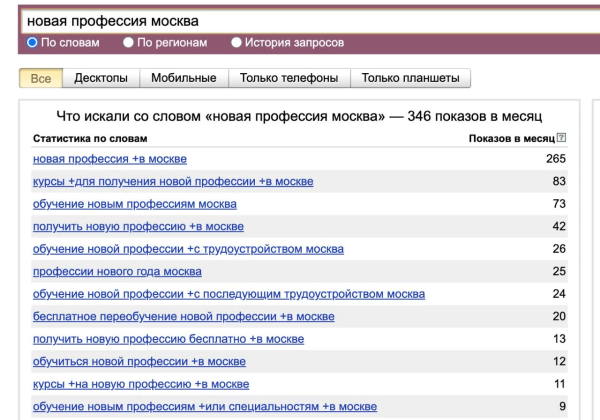Switch to the Мобильные tab
The width and height of the screenshot is (600, 420).
184,78
